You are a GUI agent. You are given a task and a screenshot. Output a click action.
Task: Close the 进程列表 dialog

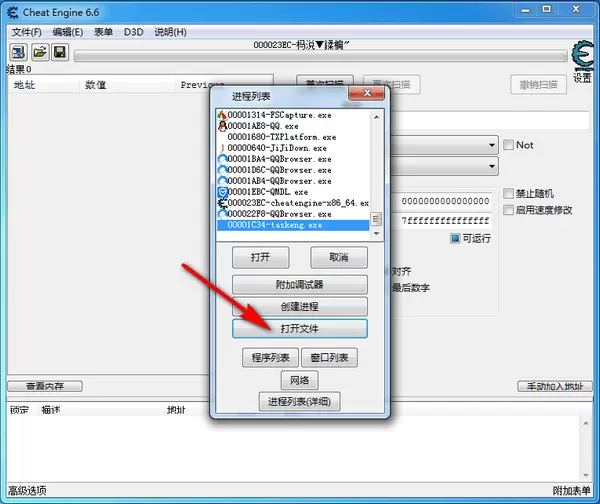point(367,93)
